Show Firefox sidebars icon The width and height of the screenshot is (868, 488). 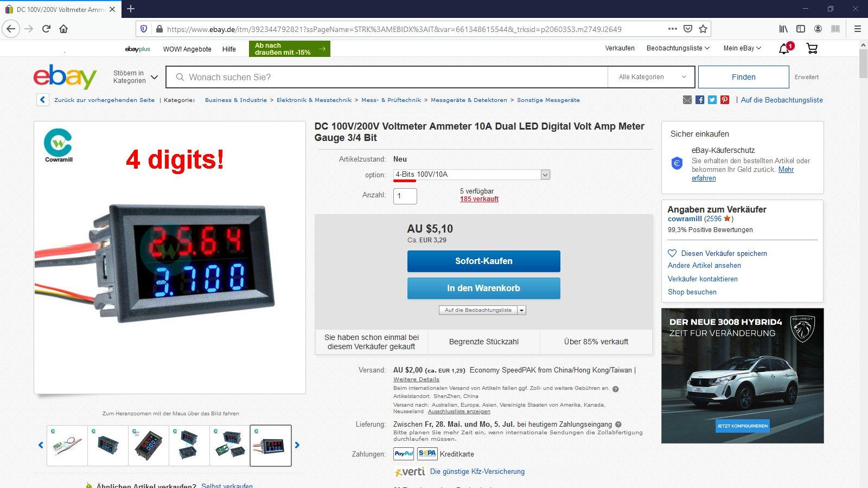[x=801, y=29]
